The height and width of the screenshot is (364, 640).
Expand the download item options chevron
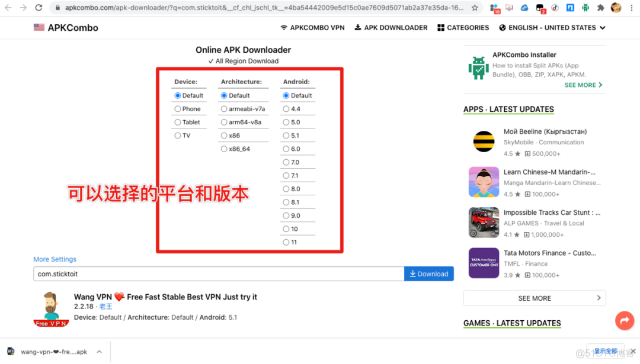coord(99,352)
